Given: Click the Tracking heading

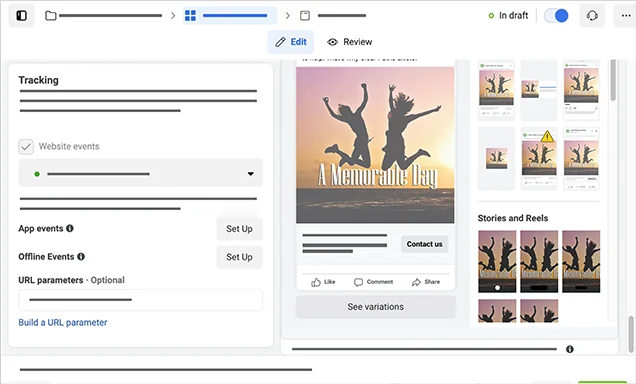Looking at the screenshot, I should coord(39,80).
